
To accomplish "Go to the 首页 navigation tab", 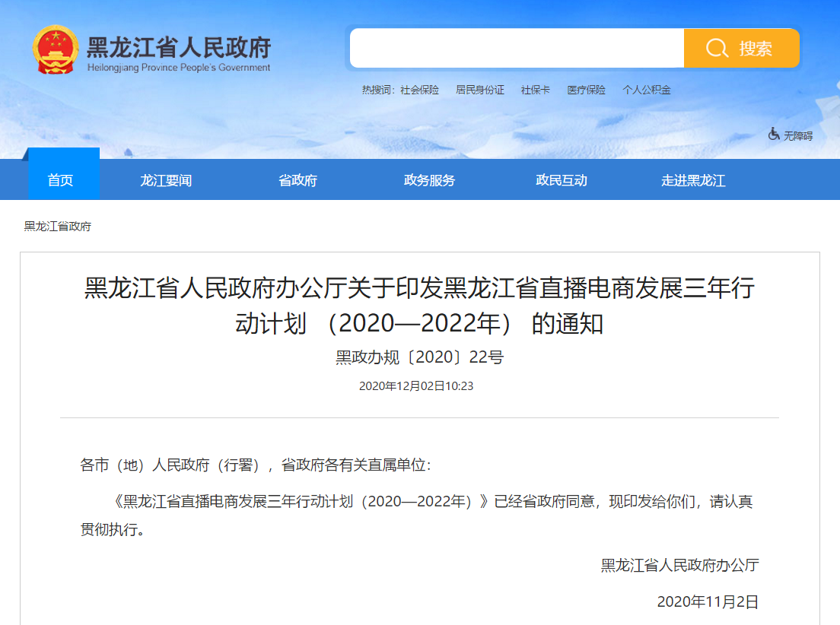I will [x=61, y=180].
